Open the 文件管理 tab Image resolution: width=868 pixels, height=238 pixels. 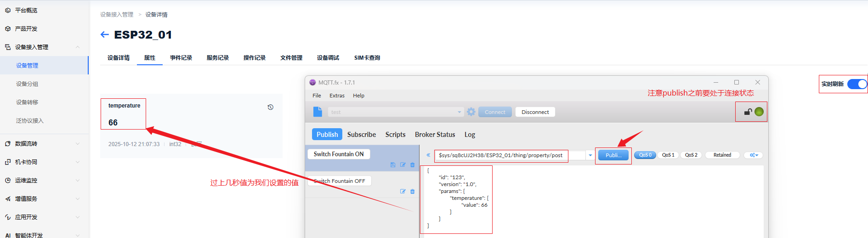[291, 58]
